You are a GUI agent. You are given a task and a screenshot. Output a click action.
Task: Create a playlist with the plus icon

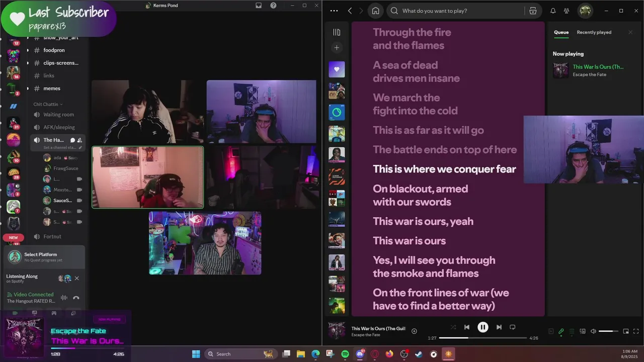coord(337,48)
